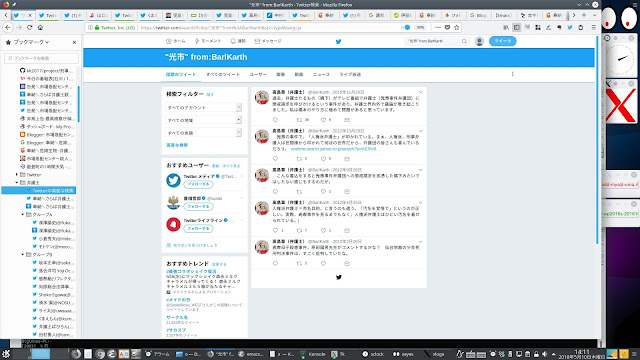Reply to the tweet starting 光市の事件で
The image size is (640, 360).
[276, 158]
